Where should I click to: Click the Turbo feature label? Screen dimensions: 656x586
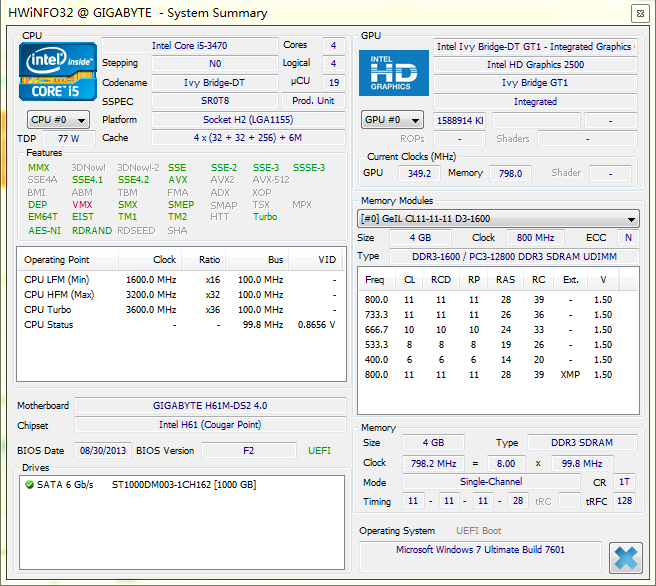[265, 217]
